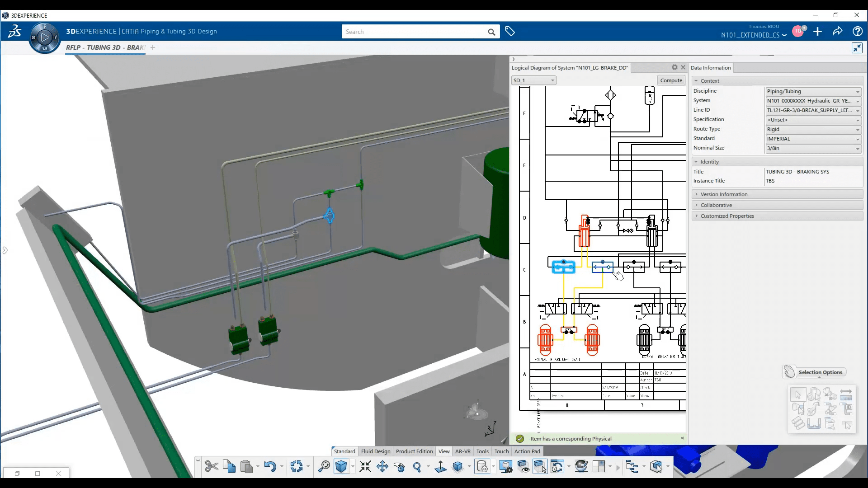868x488 pixels.
Task: Click the multi-view layout icon
Action: click(x=598, y=467)
